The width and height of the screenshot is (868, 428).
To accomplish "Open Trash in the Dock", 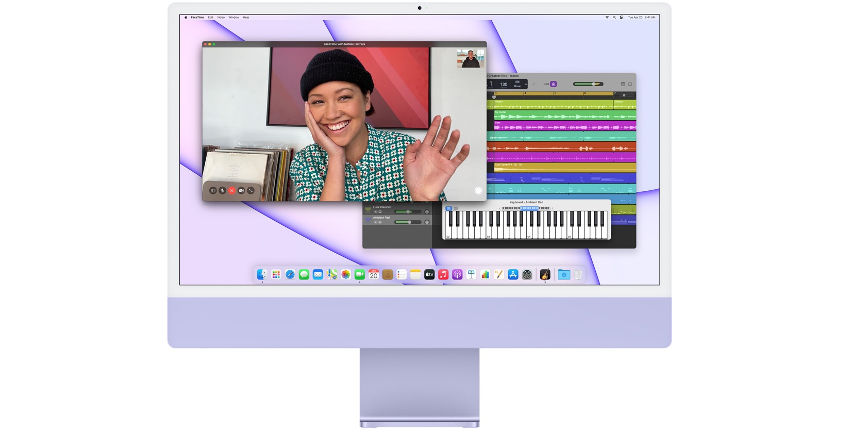I will [x=578, y=274].
